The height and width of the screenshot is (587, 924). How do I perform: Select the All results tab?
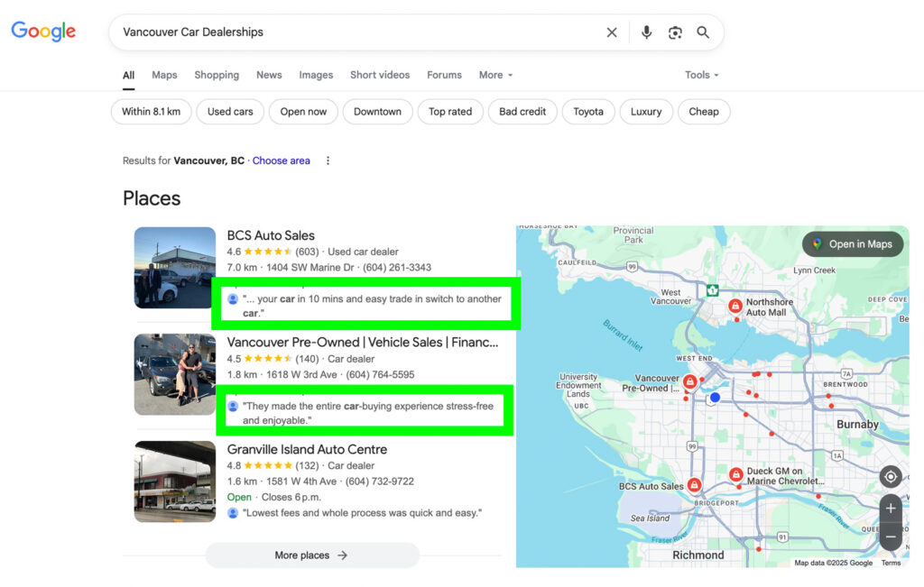pos(128,76)
